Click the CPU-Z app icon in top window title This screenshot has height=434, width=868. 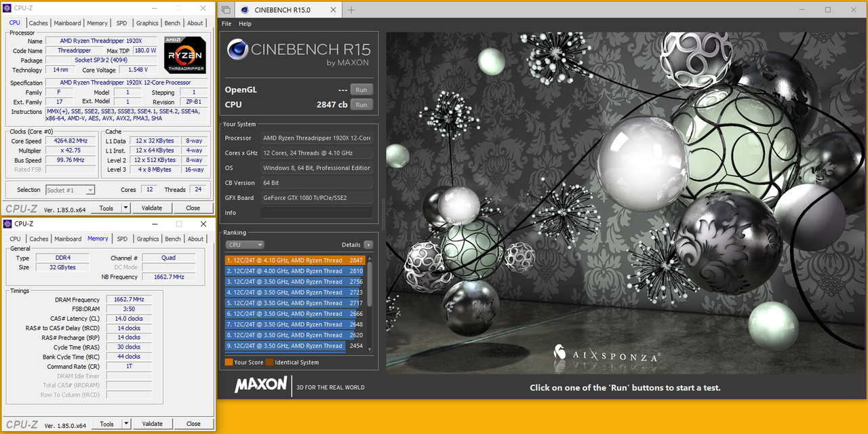click(x=8, y=8)
